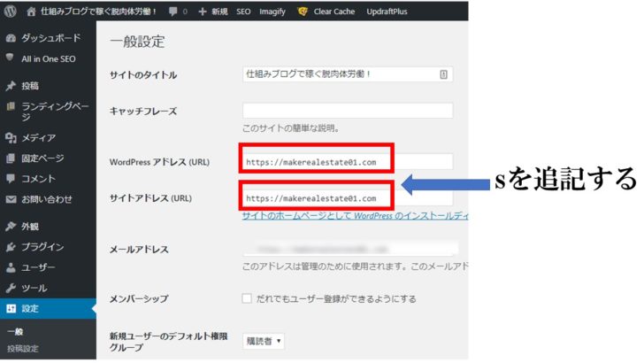Image resolution: width=644 pixels, height=363 pixels.
Task: Open comments bubble icon in the admin bar
Action: point(172,12)
